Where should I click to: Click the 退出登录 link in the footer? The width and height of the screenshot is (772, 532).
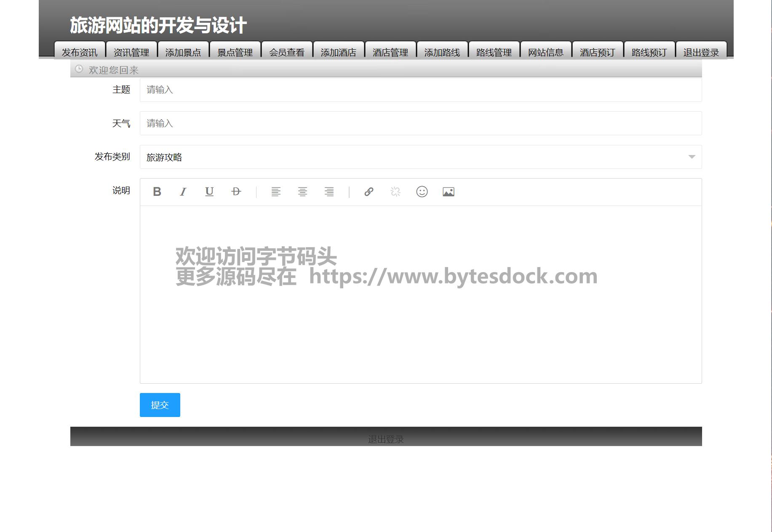tap(386, 439)
